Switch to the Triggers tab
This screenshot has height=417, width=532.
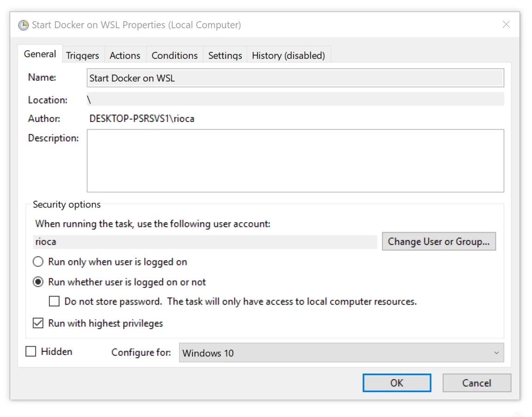(83, 55)
